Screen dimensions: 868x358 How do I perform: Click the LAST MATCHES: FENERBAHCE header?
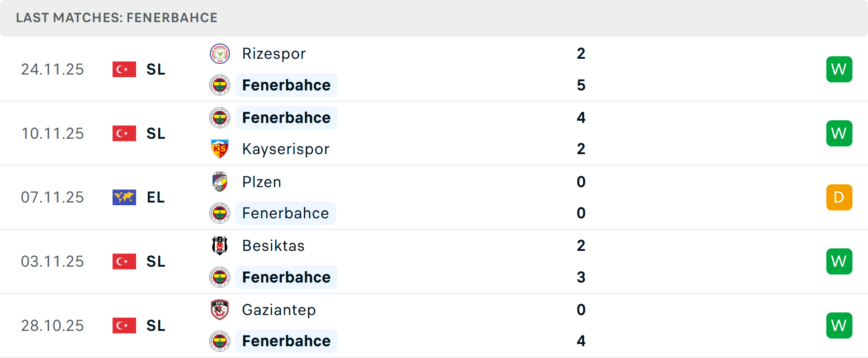point(117,18)
